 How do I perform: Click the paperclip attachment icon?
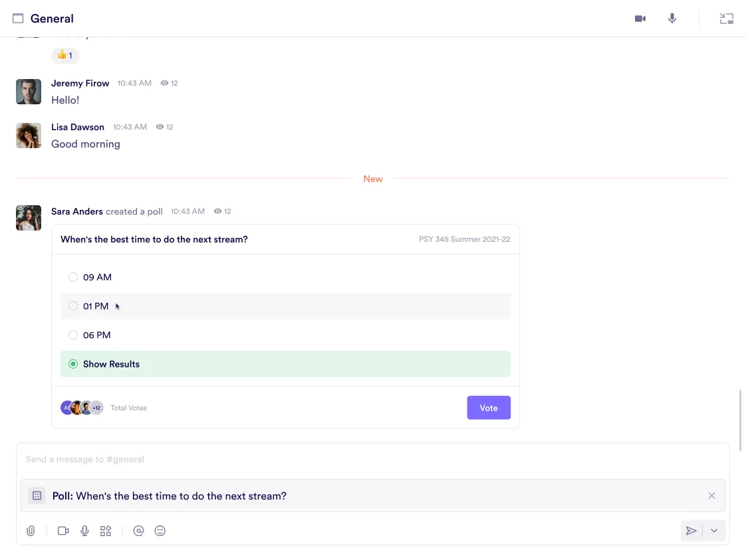click(31, 531)
